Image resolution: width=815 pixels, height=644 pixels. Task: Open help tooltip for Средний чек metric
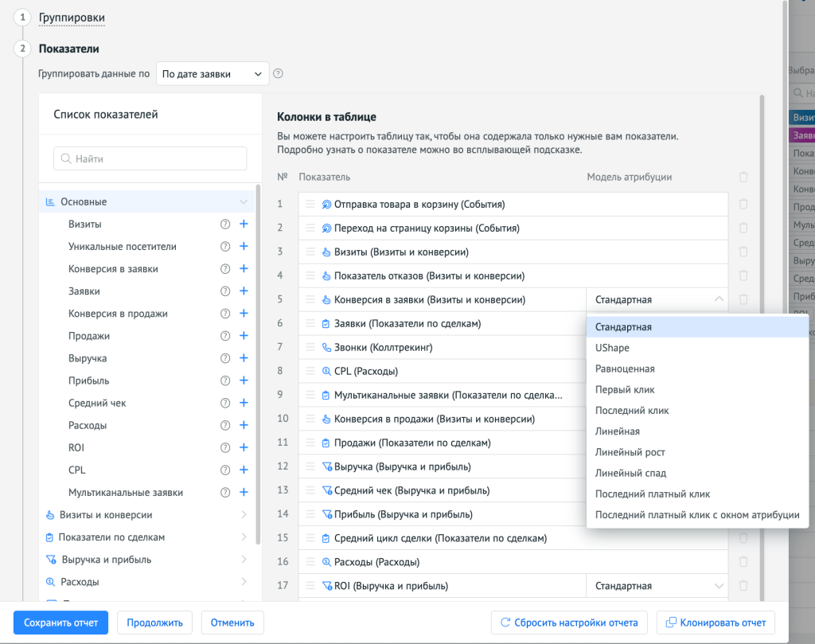[225, 403]
